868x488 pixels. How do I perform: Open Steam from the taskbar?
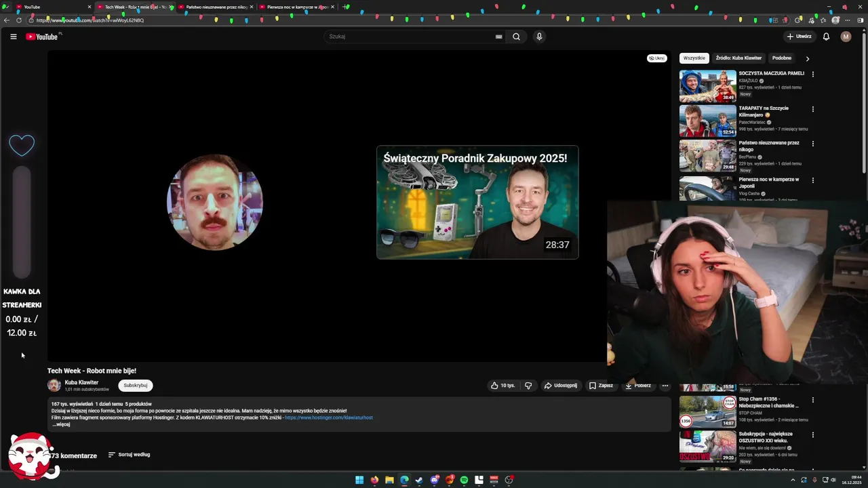[419, 480]
